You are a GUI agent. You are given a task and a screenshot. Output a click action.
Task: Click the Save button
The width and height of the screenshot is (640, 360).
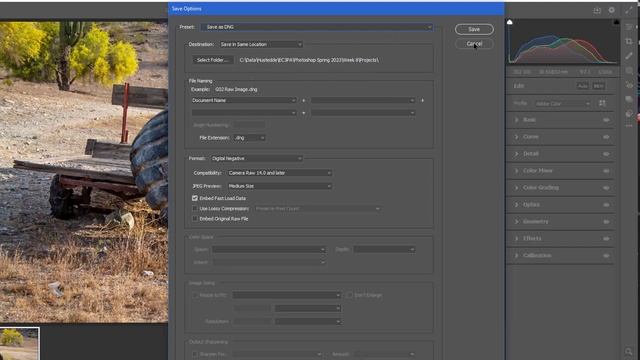[x=474, y=29]
